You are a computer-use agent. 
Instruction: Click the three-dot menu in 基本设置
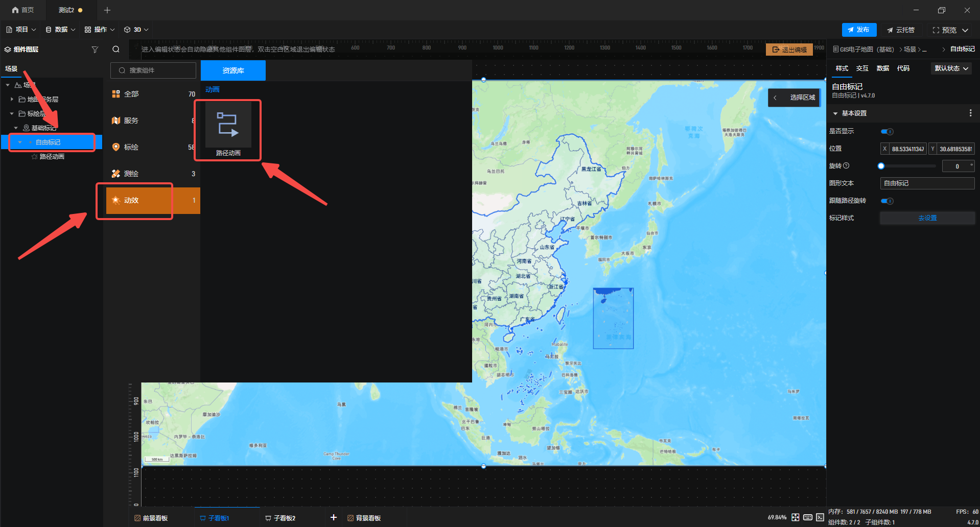970,113
